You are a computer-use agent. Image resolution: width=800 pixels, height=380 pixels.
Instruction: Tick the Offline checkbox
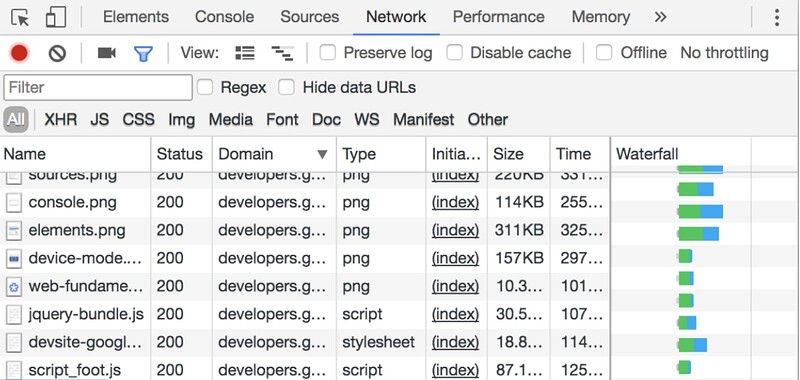[x=604, y=53]
